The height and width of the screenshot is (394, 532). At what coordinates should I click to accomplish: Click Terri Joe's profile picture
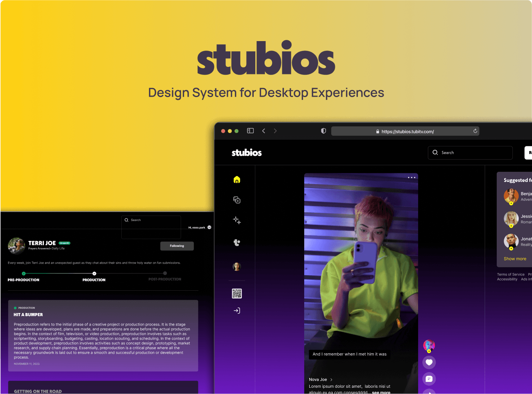click(x=16, y=246)
